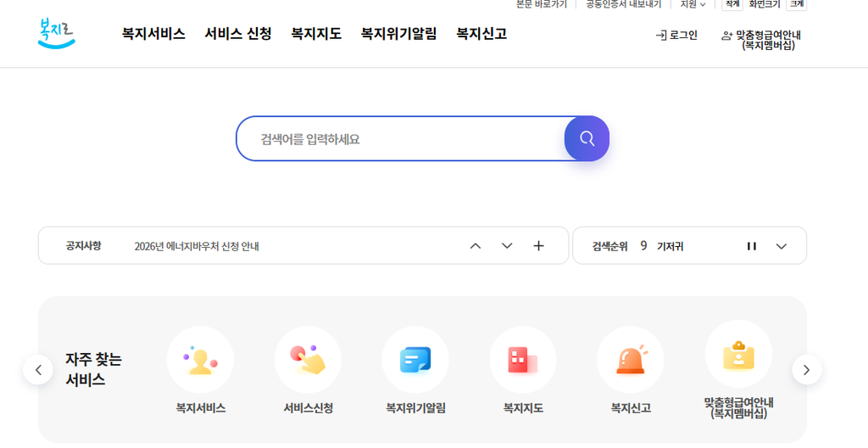Pause the 검색순위 rotation
This screenshot has height=448, width=868.
coord(751,246)
